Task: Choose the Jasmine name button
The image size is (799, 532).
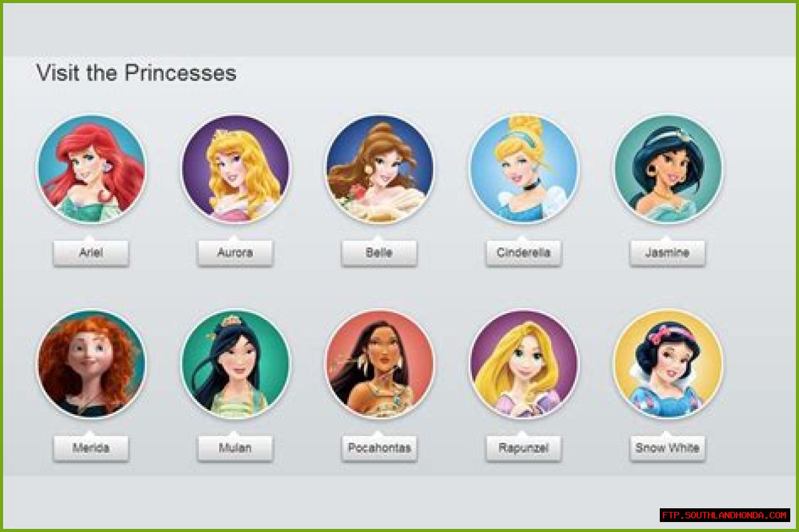Action: coord(667,253)
